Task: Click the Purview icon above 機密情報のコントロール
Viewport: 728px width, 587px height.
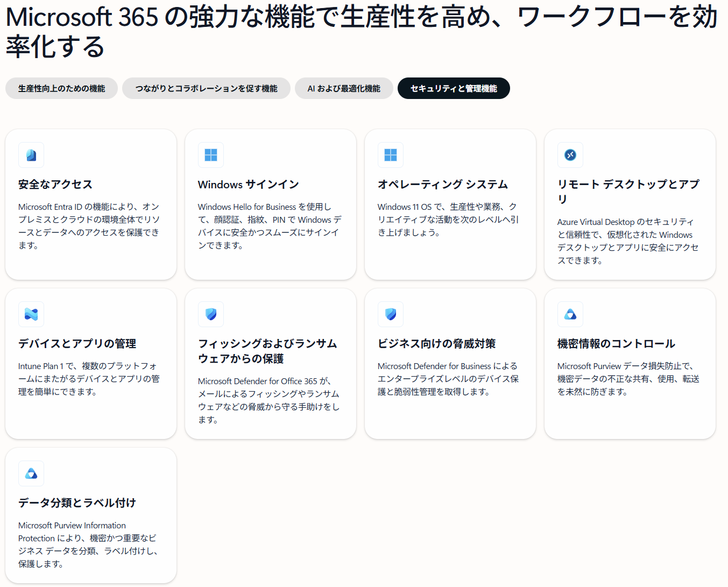Action: pyautogui.click(x=570, y=314)
